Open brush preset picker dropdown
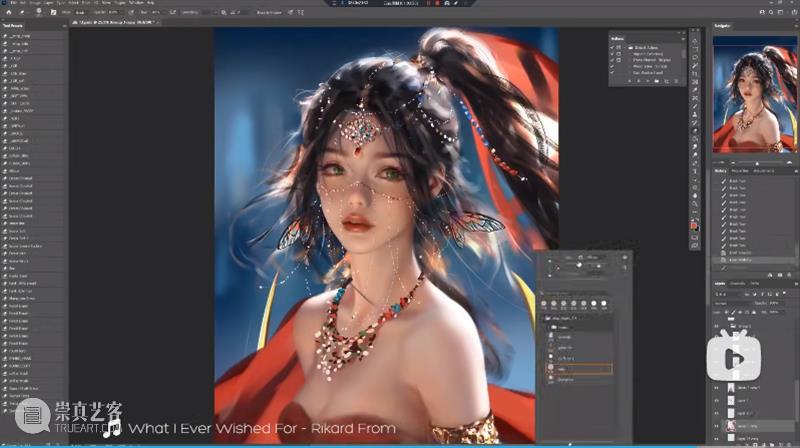800x448 pixels. (x=39, y=12)
